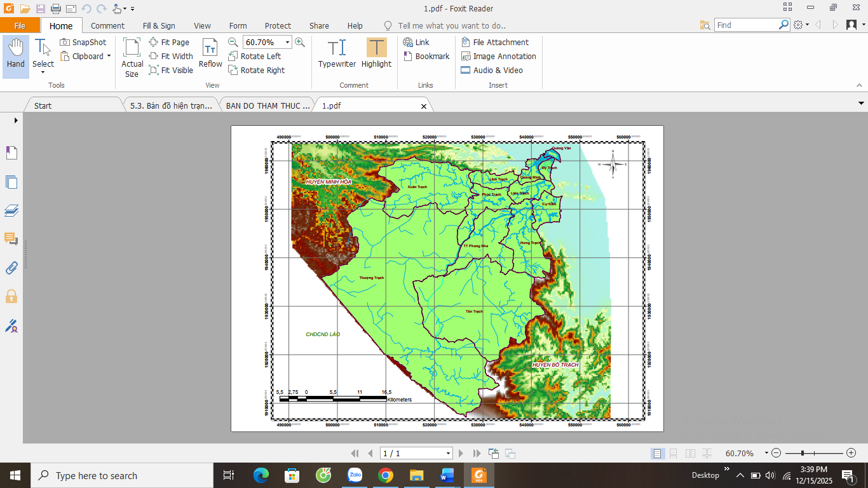Activate the Highlight tool

click(x=376, y=53)
